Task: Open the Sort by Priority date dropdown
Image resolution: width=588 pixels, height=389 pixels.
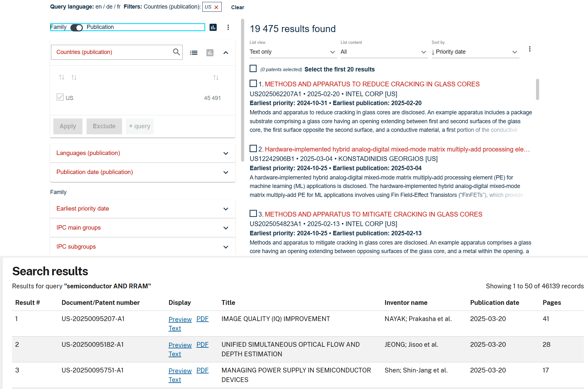Action: 475,52
